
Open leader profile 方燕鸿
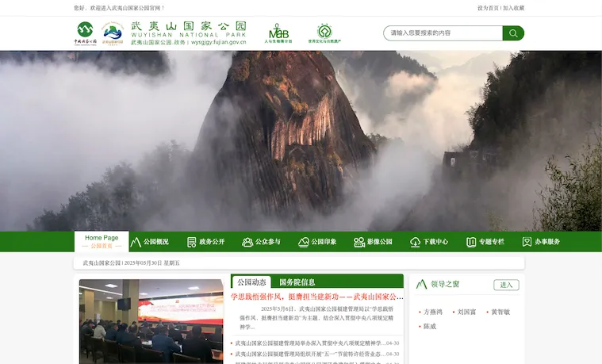[x=433, y=312]
